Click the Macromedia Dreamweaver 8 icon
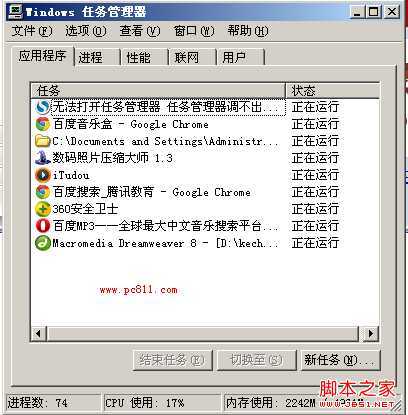 coord(43,243)
